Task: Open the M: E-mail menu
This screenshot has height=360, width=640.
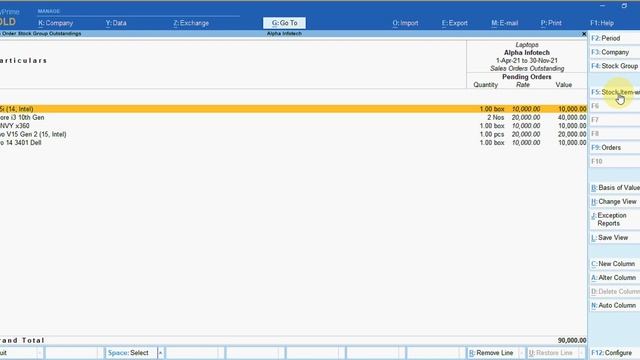Action: [x=504, y=23]
